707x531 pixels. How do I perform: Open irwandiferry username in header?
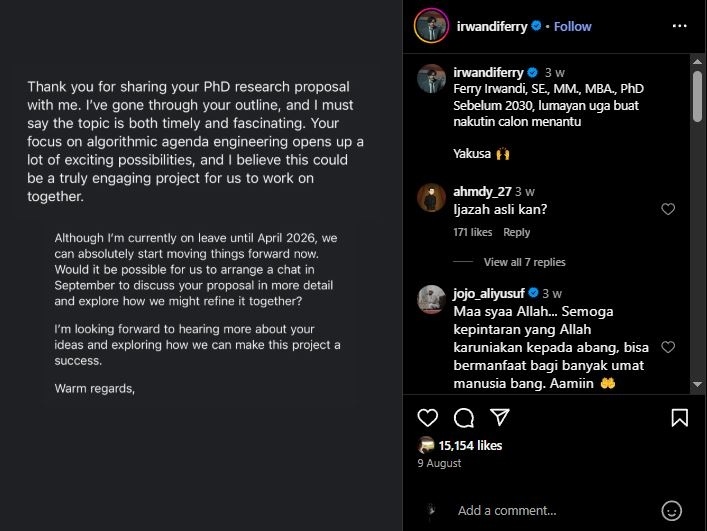tap(492, 27)
